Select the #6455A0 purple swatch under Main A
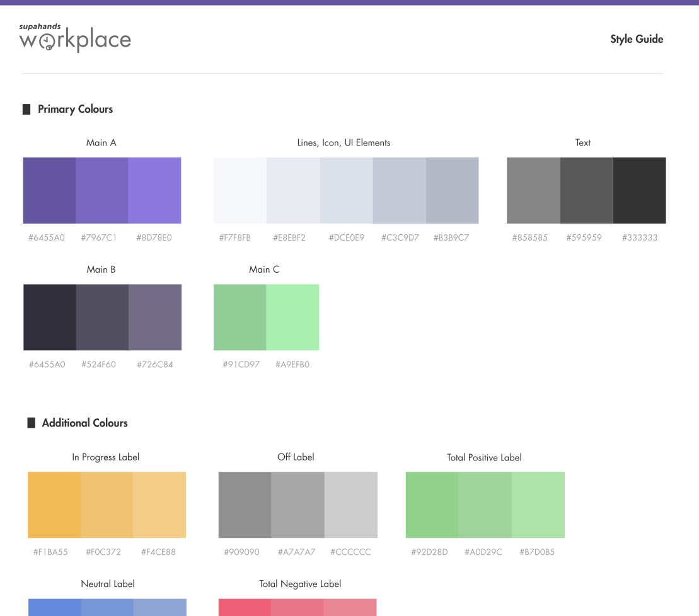The height and width of the screenshot is (616, 699). coord(49,190)
